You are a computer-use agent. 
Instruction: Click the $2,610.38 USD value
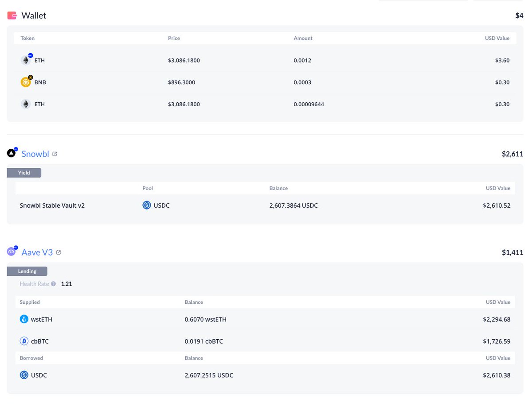point(497,375)
